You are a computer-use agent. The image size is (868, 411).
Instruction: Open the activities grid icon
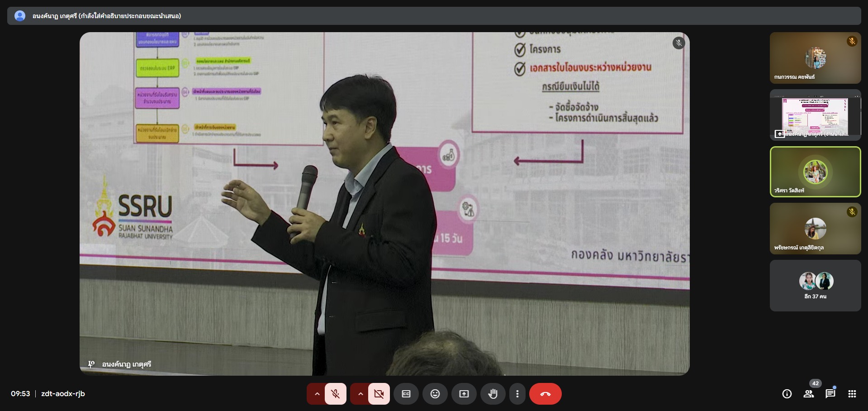(x=852, y=394)
